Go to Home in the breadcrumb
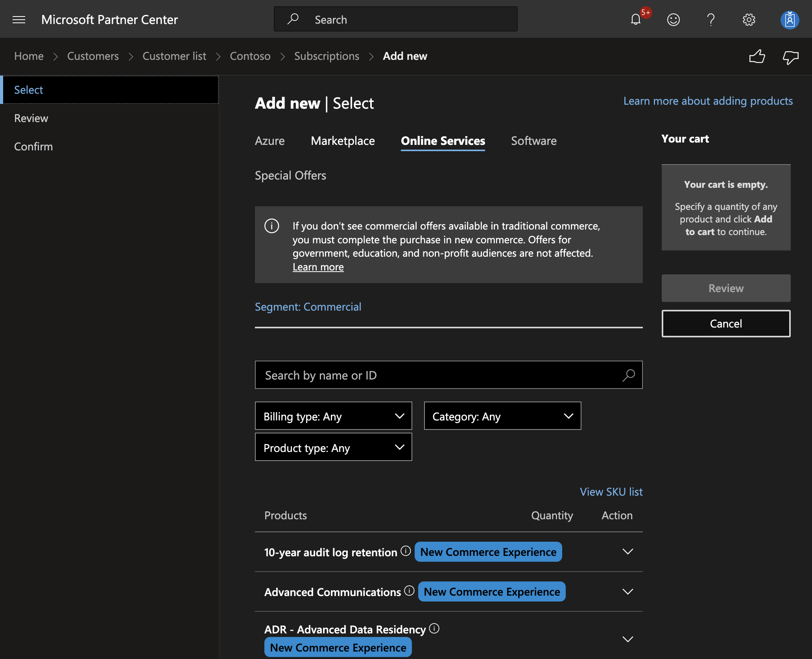 [x=29, y=56]
